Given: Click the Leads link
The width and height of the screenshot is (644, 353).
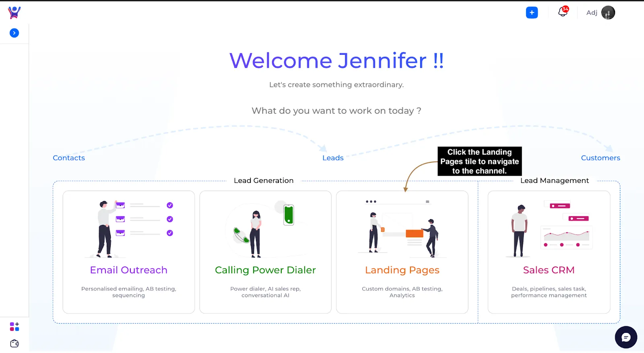Looking at the screenshot, I should pos(333,158).
